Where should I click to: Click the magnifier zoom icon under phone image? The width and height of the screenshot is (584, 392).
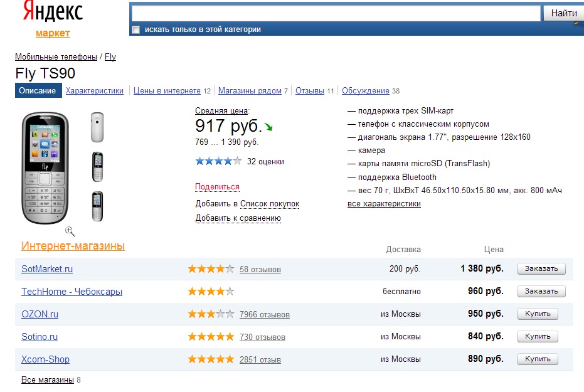pyautogui.click(x=70, y=231)
